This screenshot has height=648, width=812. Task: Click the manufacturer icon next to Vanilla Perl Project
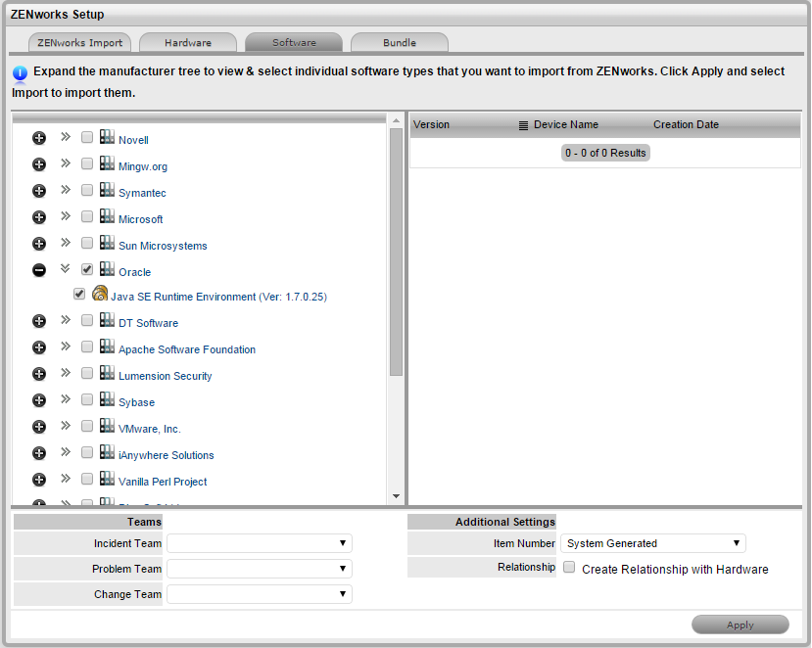[x=107, y=479]
